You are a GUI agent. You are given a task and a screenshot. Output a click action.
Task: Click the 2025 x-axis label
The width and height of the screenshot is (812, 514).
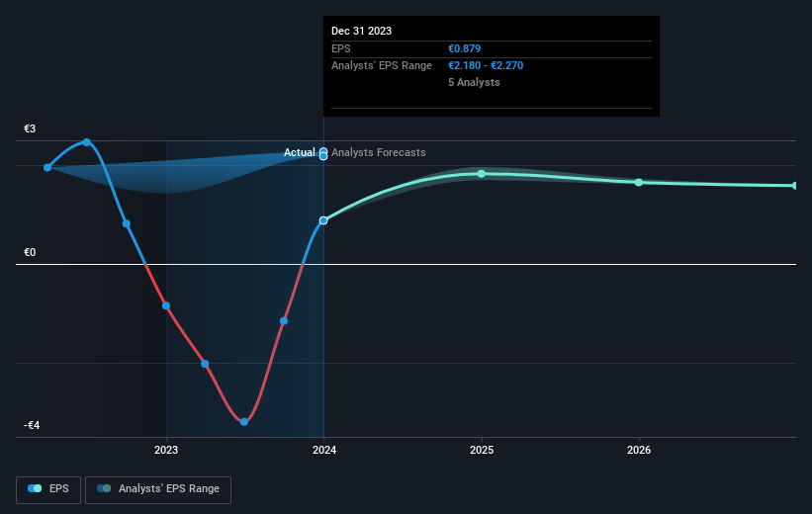482,451
